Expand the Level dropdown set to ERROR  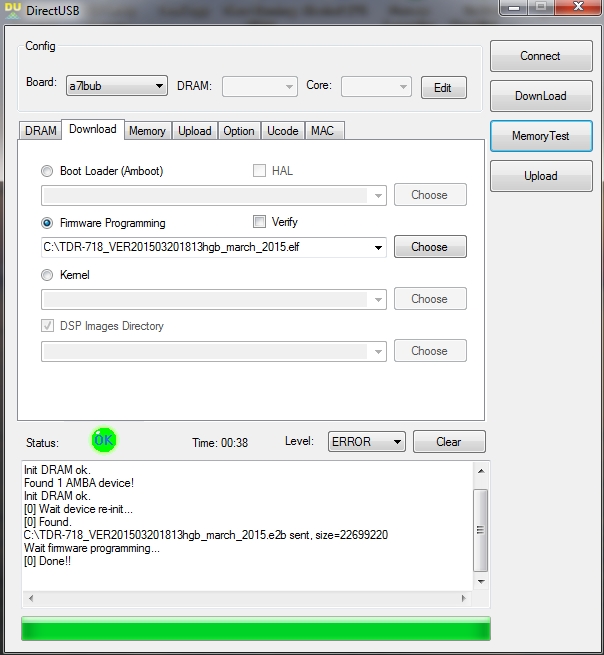tap(366, 442)
